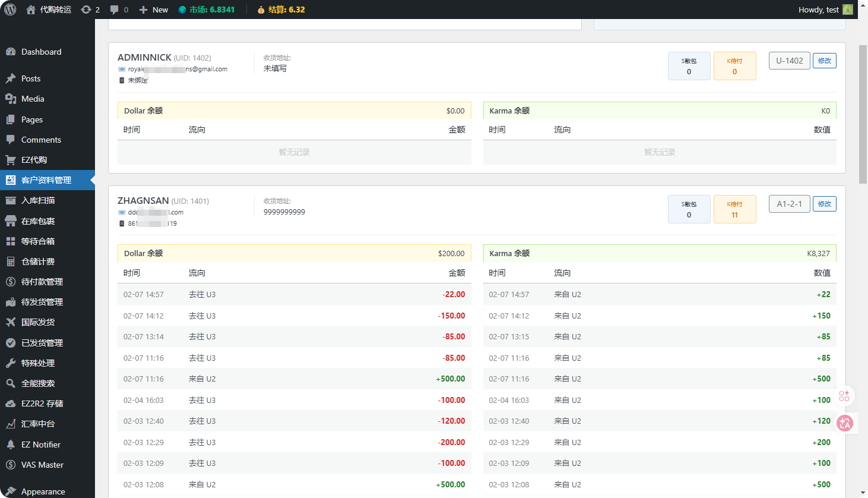Open the New content dropdown
The height and width of the screenshot is (498, 868).
pyautogui.click(x=154, y=10)
